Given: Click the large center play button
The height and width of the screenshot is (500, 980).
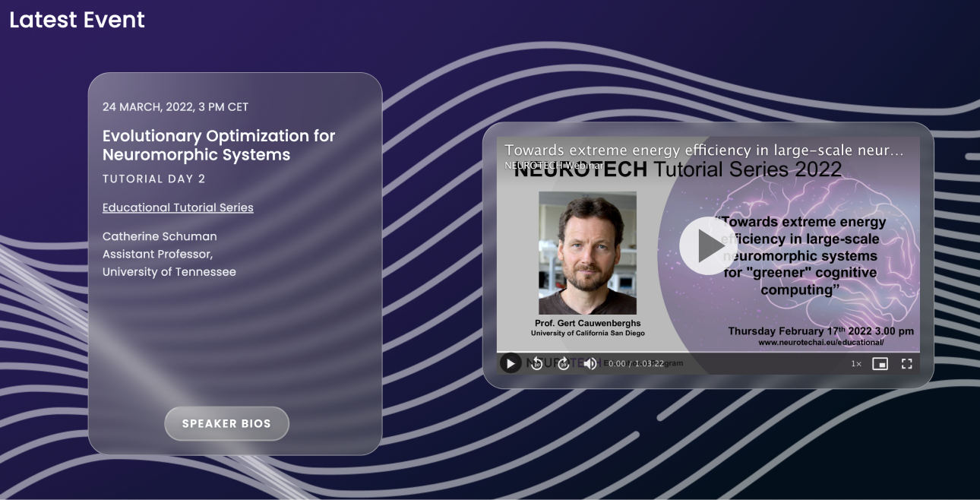Looking at the screenshot, I should (x=708, y=245).
